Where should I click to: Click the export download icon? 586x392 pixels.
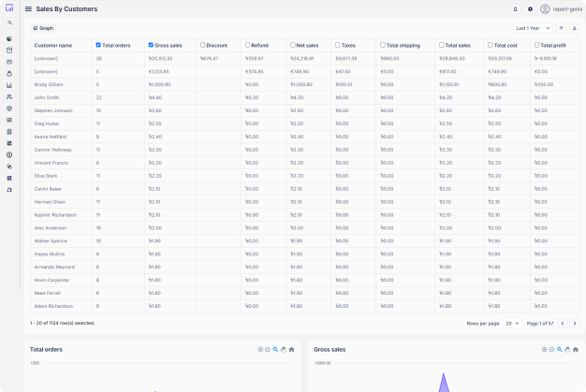pyautogui.click(x=575, y=28)
